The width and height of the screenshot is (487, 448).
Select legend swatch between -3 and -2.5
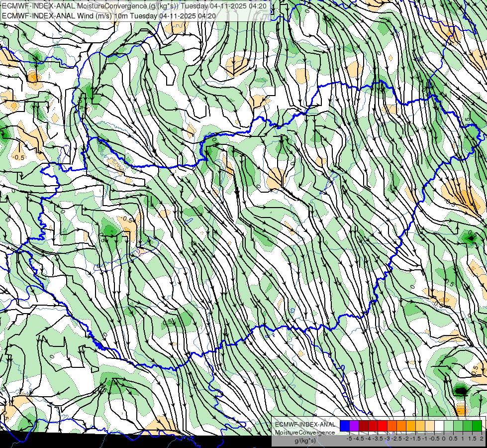coord(392,426)
